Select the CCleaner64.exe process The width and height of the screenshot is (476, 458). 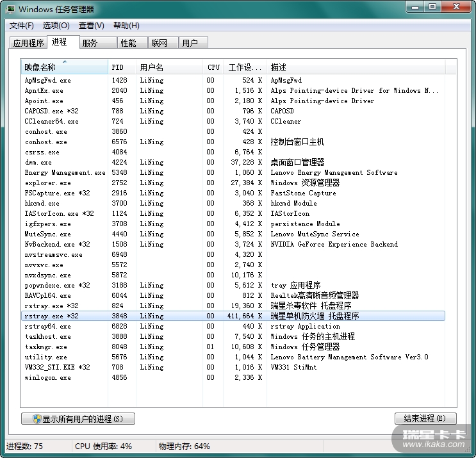coord(233,122)
